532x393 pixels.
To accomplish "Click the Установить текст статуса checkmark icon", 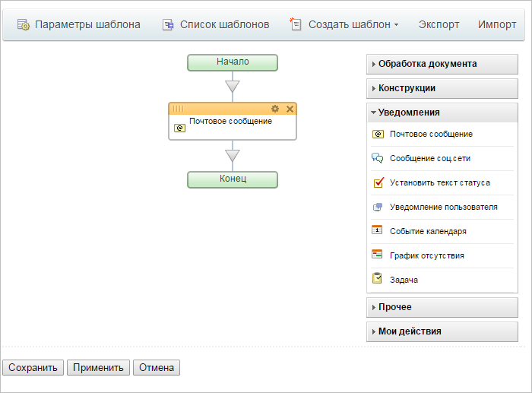I will [378, 182].
